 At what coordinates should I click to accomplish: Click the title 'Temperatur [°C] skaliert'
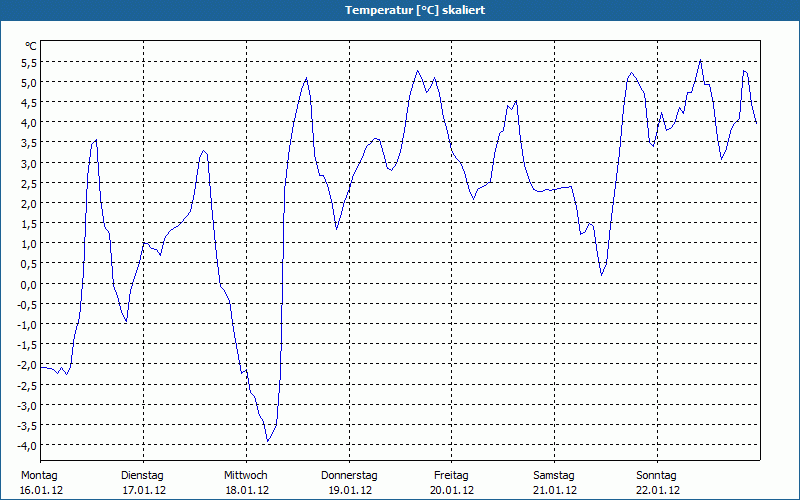[x=415, y=10]
